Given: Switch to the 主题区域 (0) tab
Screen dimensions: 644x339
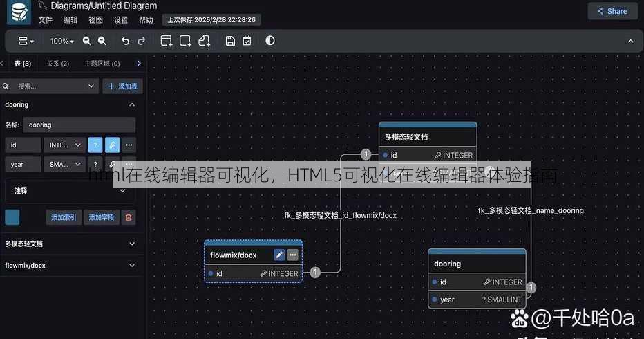Looking at the screenshot, I should coord(102,64).
